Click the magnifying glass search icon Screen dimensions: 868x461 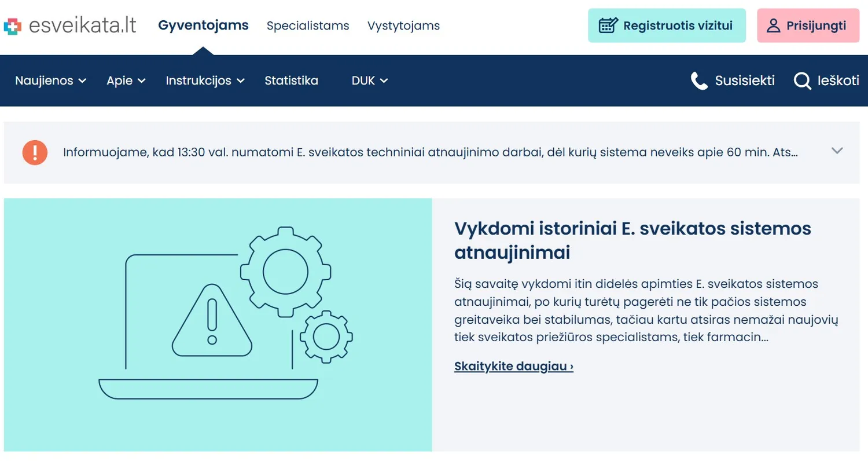(x=803, y=81)
